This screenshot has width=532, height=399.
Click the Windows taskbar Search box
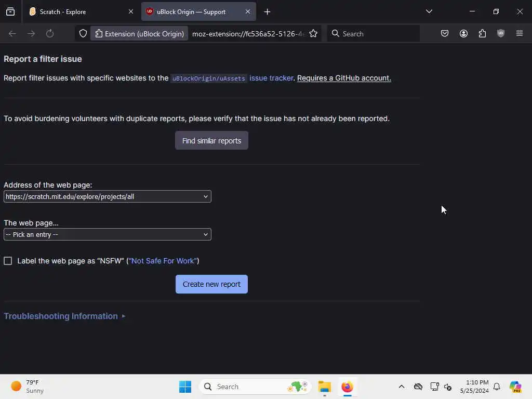(255, 387)
